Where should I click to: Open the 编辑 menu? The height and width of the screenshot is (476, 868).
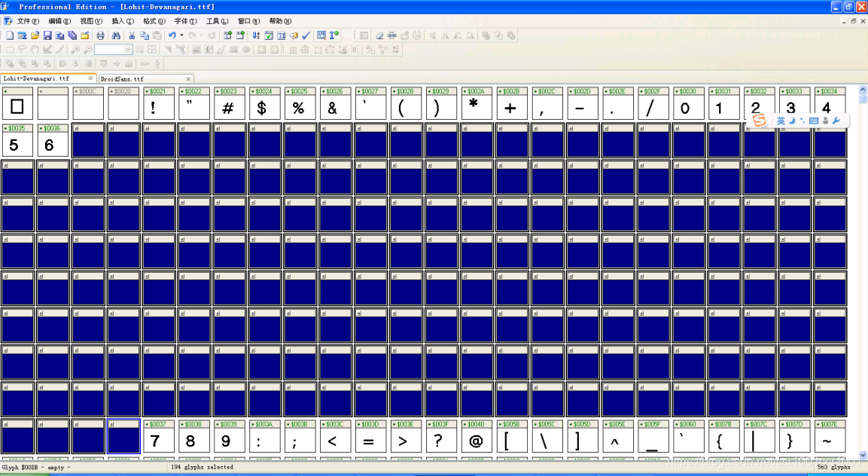pos(59,21)
